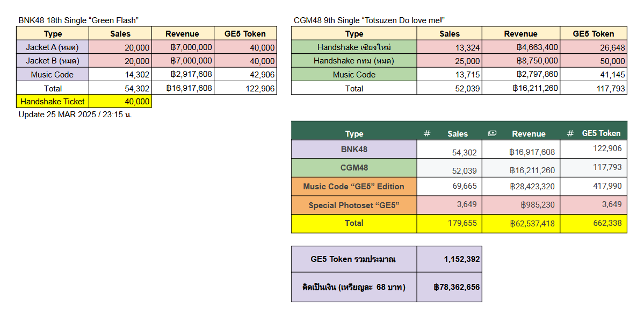Select the Green Flash table Total label
Screen dimensions: 644x320
click(x=53, y=88)
